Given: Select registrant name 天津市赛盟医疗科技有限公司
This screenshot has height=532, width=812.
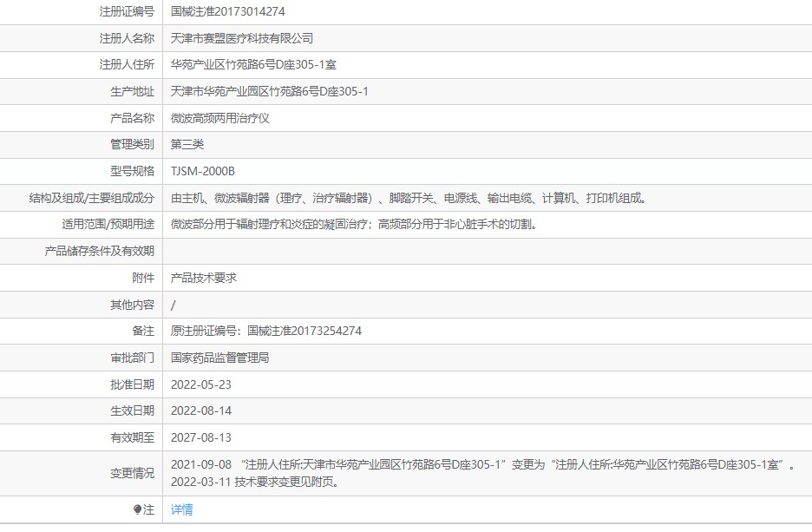Looking at the screenshot, I should point(242,38).
